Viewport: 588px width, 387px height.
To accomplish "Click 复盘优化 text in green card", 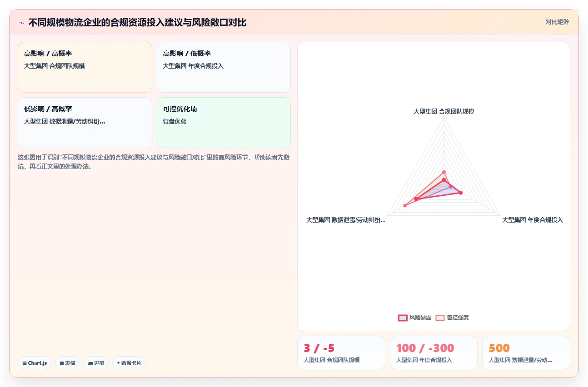I will pos(174,121).
